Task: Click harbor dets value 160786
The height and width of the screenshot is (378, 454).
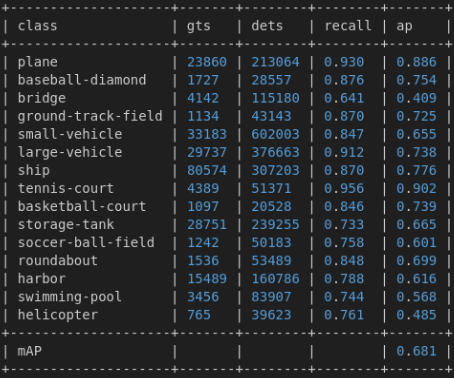Action: (275, 278)
